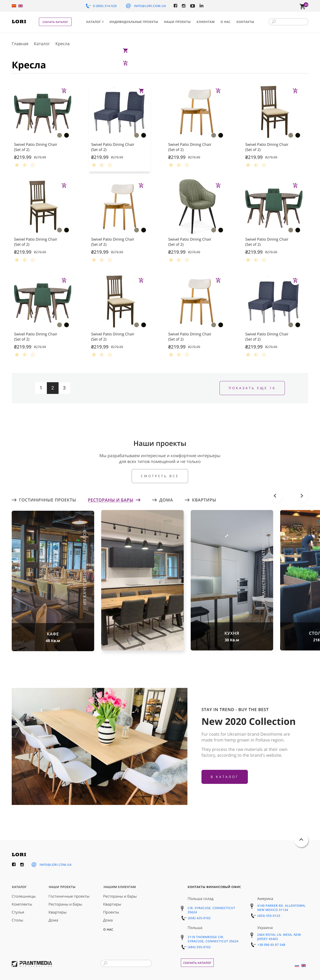Viewport: 320px width, 980px height.
Task: Select the UK flag language in header
Action: [21, 6]
